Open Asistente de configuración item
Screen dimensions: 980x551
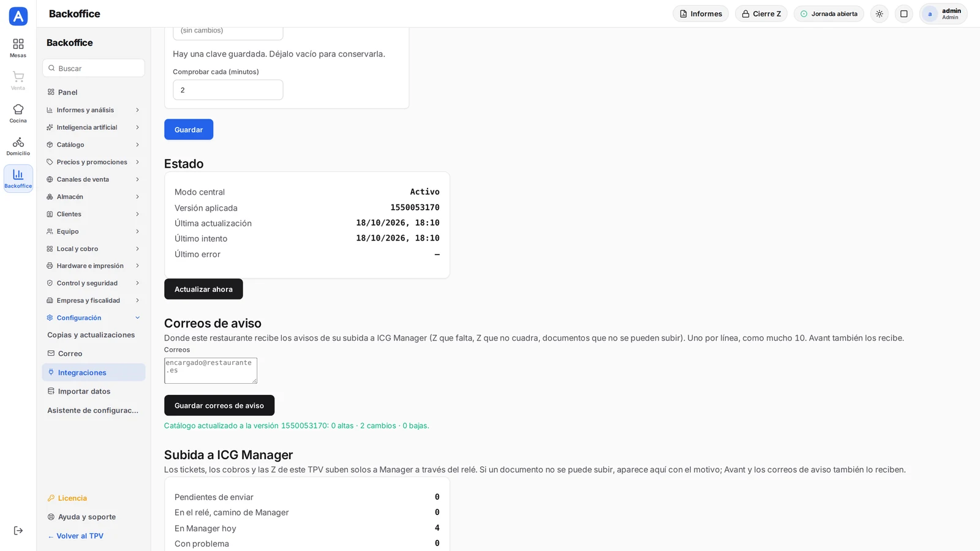pyautogui.click(x=94, y=410)
